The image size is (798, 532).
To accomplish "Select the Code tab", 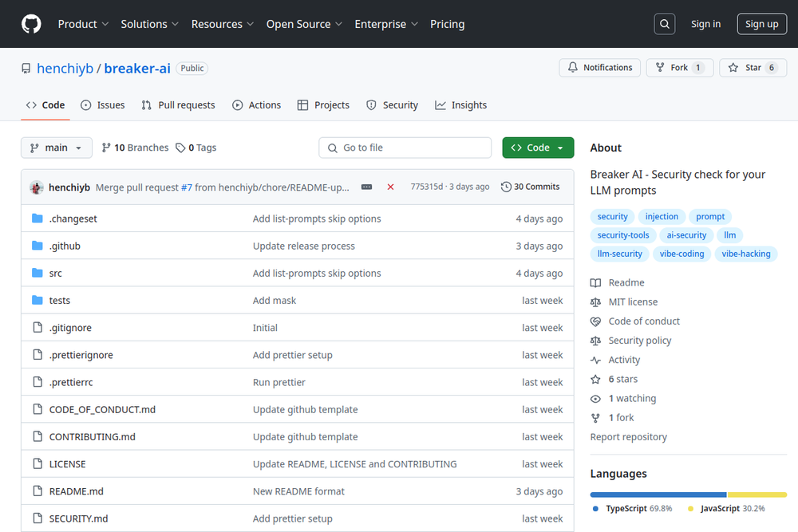I will pos(45,105).
